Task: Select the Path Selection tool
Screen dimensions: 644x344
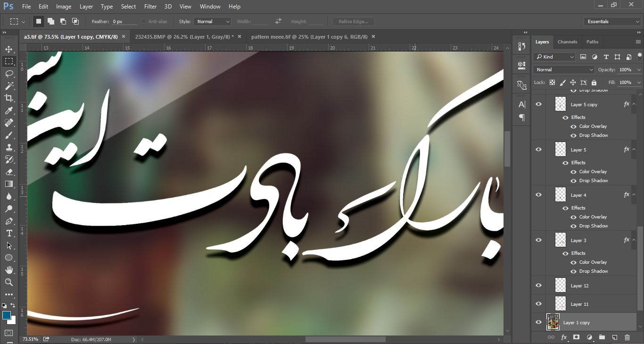Action: pyautogui.click(x=8, y=245)
